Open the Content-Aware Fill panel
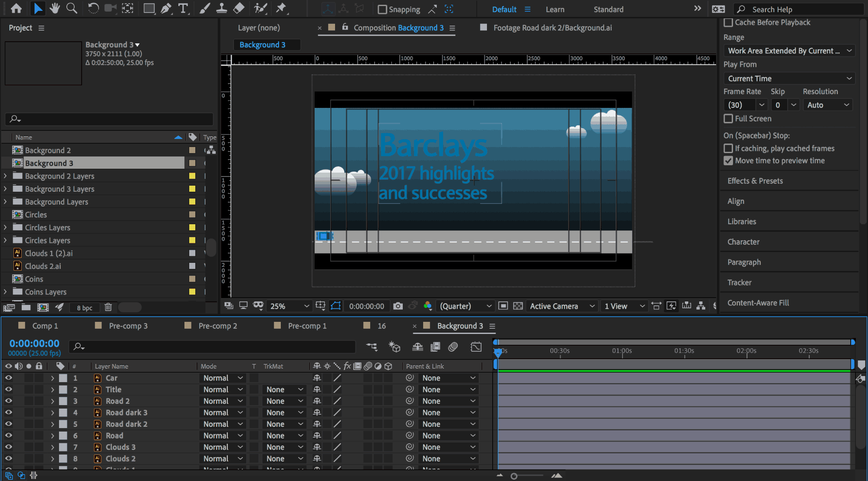Image resolution: width=868 pixels, height=481 pixels. coord(758,303)
